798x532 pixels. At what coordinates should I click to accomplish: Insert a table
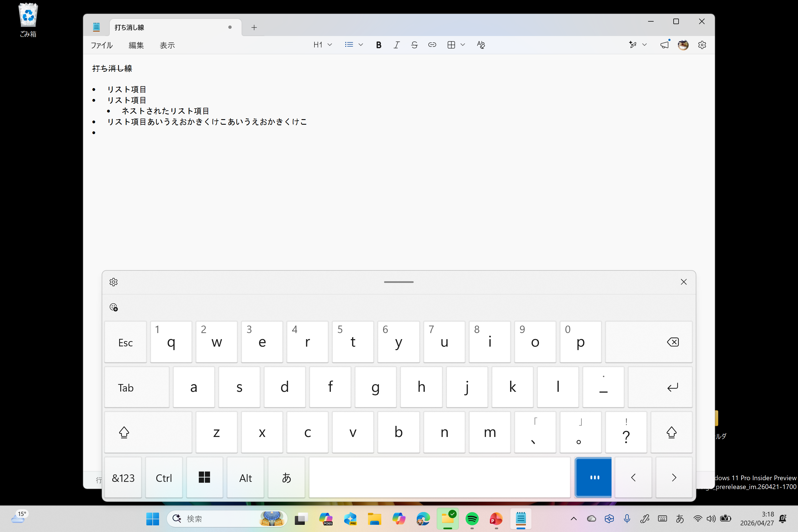[451, 44]
